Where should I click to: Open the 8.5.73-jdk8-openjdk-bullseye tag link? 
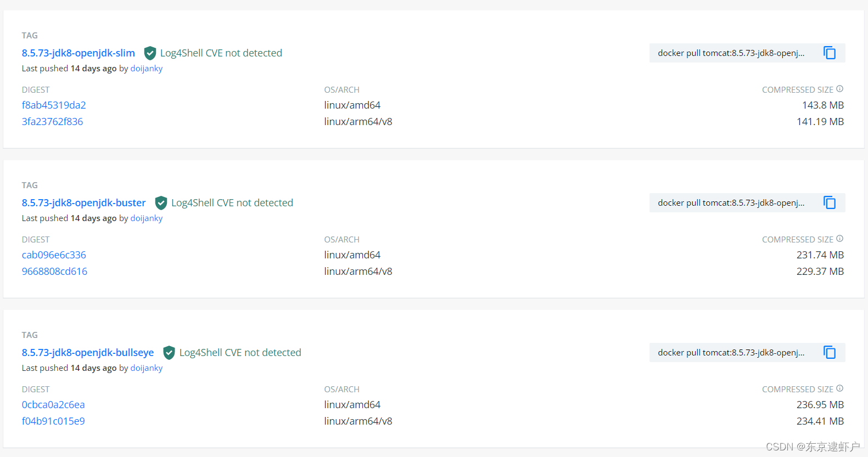click(x=88, y=353)
